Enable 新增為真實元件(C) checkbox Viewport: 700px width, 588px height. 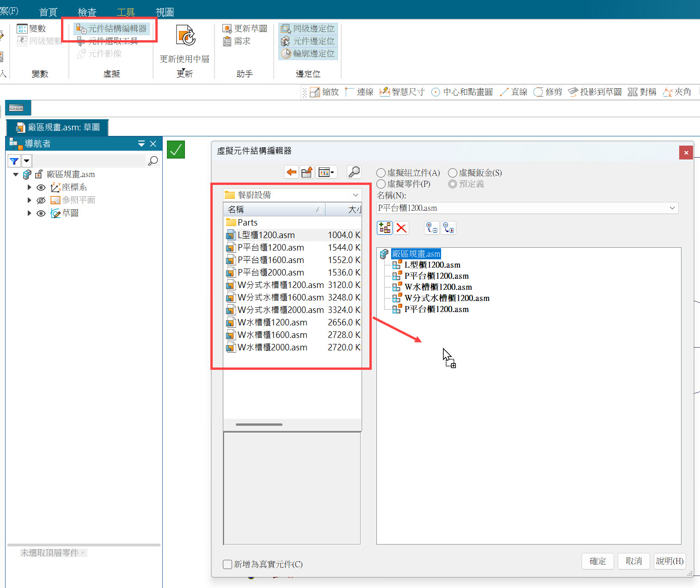coord(227,564)
